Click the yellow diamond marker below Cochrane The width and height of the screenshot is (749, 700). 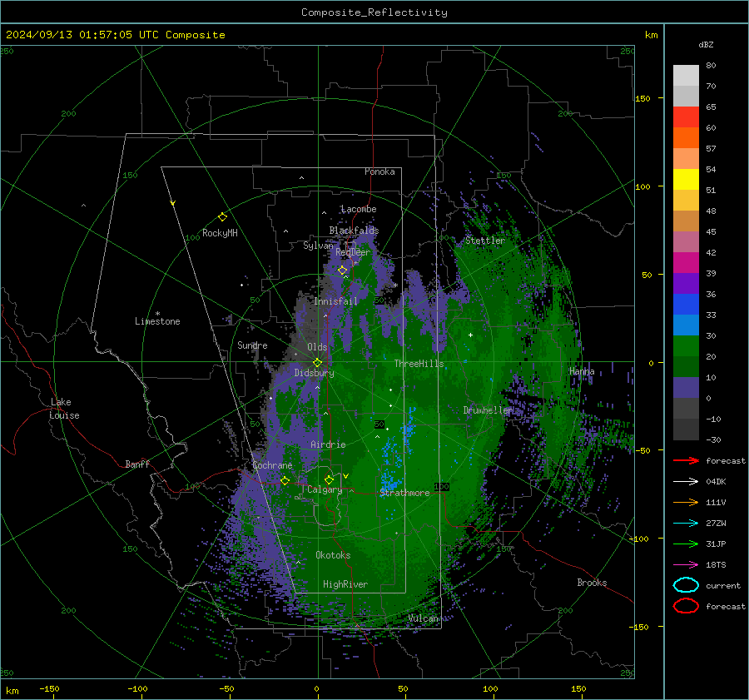click(x=285, y=480)
